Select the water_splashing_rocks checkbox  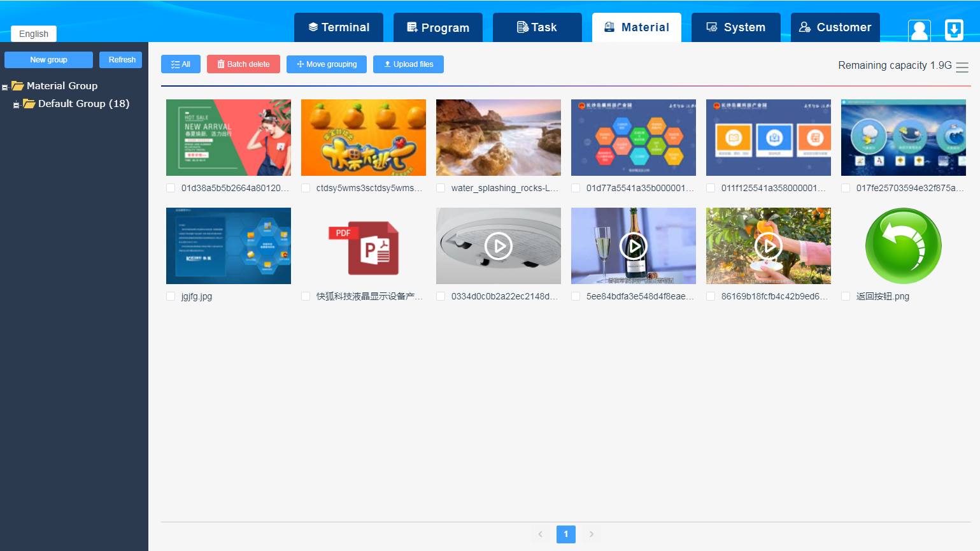point(441,188)
